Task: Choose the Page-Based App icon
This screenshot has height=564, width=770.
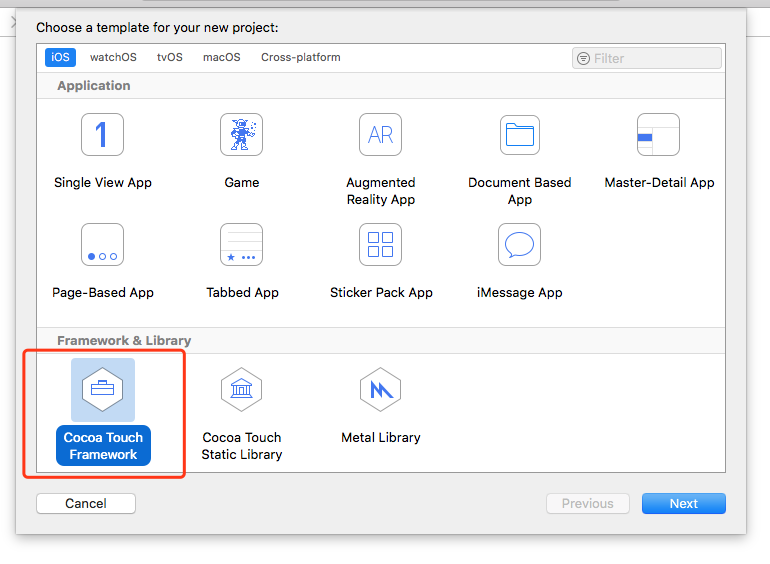Action: [x=102, y=244]
